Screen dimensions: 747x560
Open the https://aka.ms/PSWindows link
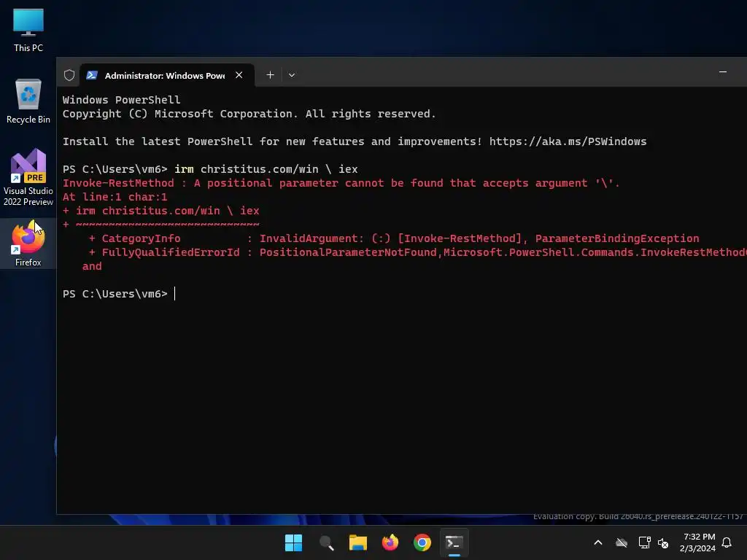[568, 141]
